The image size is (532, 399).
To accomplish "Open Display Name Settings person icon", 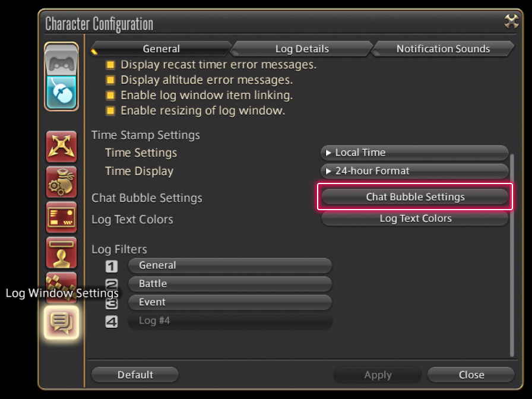I will click(x=61, y=252).
